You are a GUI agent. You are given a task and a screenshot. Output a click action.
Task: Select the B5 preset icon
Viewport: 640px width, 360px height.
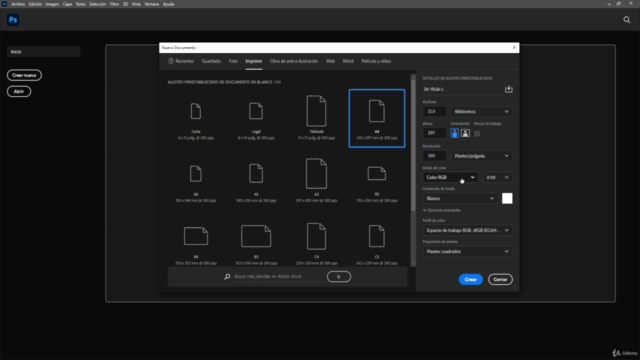click(x=377, y=173)
